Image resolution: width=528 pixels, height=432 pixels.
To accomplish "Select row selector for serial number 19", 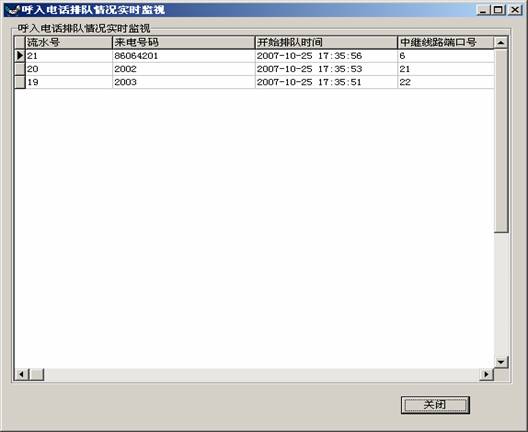I will (20, 82).
